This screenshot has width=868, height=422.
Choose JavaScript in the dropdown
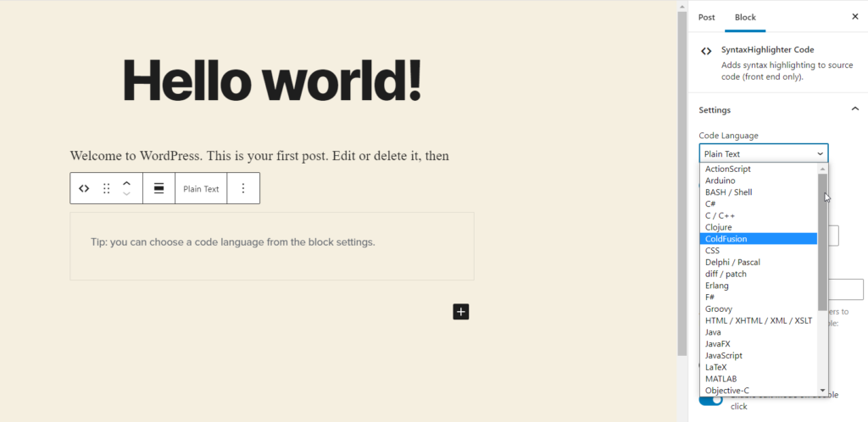[x=759, y=355]
